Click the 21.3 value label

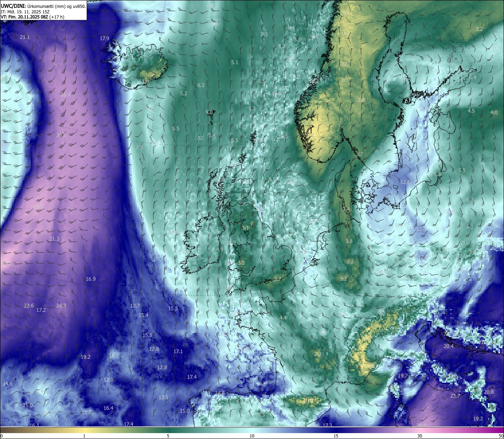pos(54,239)
